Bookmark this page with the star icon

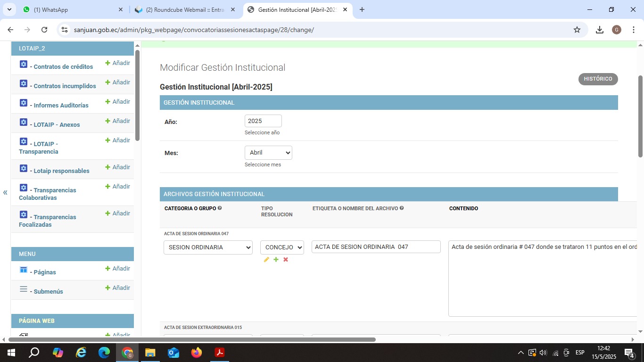tap(577, 30)
